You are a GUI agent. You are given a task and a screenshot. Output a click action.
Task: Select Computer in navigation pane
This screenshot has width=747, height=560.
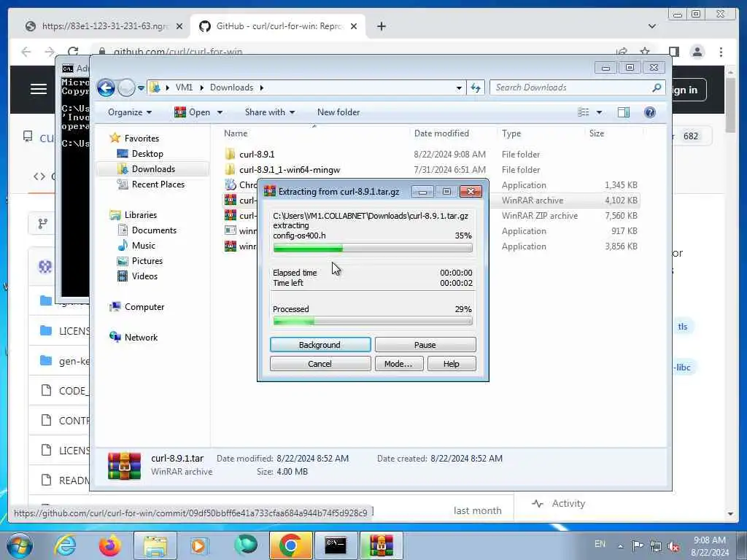pyautogui.click(x=137, y=307)
